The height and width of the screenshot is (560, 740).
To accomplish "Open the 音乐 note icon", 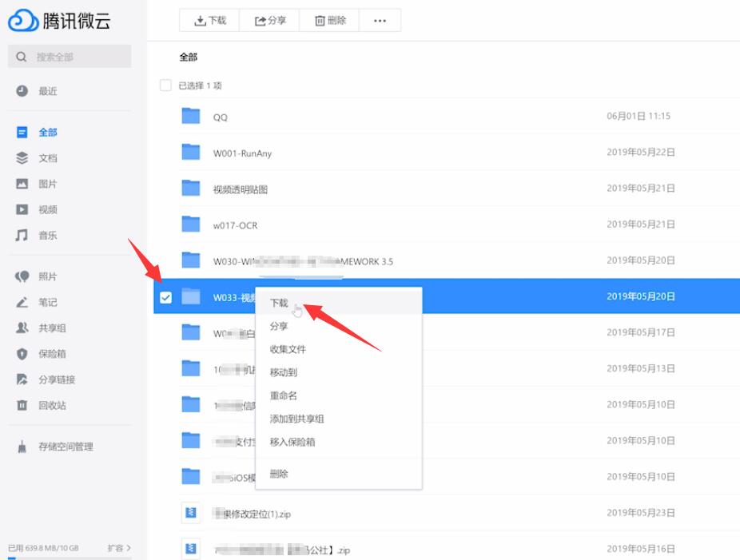I will point(22,235).
